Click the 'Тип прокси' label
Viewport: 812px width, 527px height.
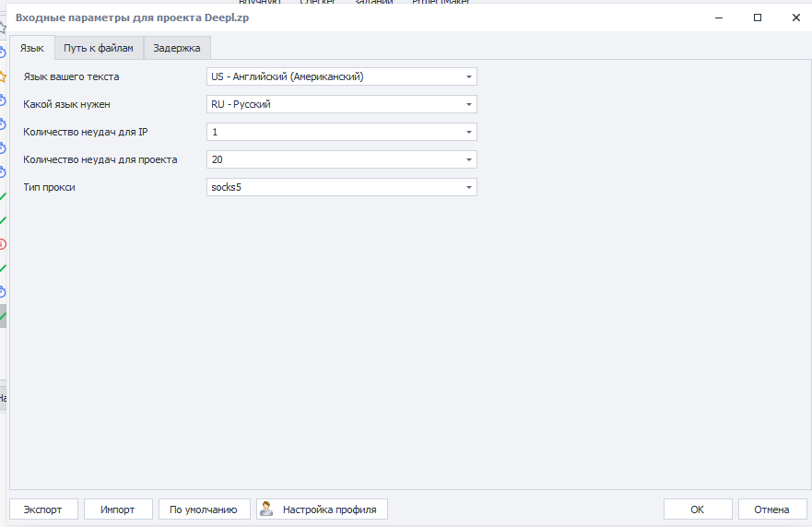pos(49,187)
